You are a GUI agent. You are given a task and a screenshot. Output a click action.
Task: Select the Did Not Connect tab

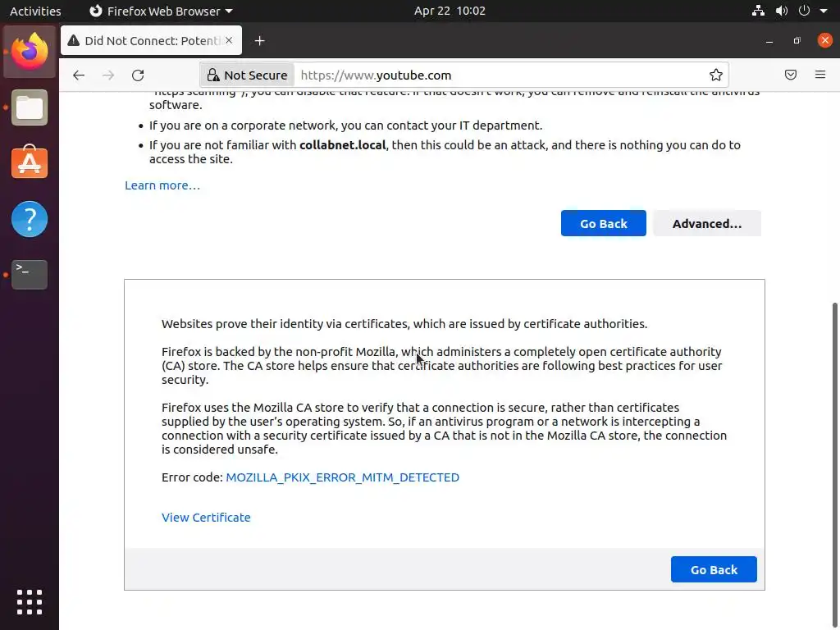click(x=148, y=41)
